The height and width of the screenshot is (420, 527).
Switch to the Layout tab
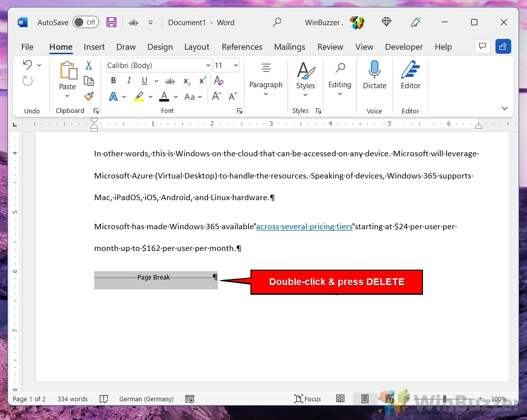pyautogui.click(x=197, y=47)
